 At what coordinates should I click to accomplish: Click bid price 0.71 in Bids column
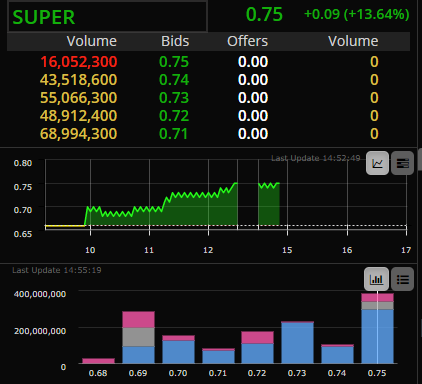(x=174, y=134)
